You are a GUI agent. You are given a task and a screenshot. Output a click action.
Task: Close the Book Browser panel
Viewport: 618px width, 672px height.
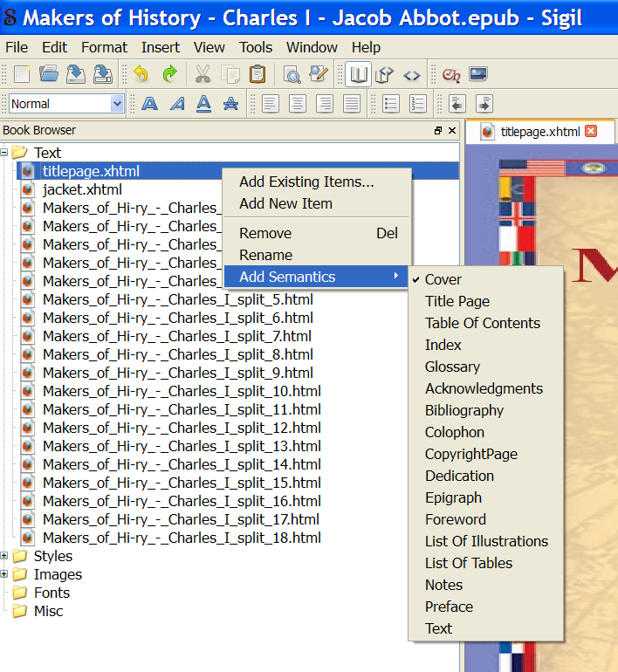pyautogui.click(x=452, y=130)
